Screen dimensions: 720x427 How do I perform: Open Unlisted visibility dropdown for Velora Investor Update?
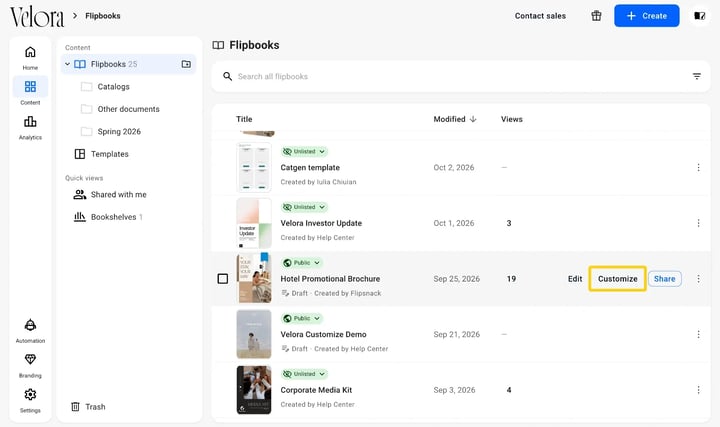304,207
